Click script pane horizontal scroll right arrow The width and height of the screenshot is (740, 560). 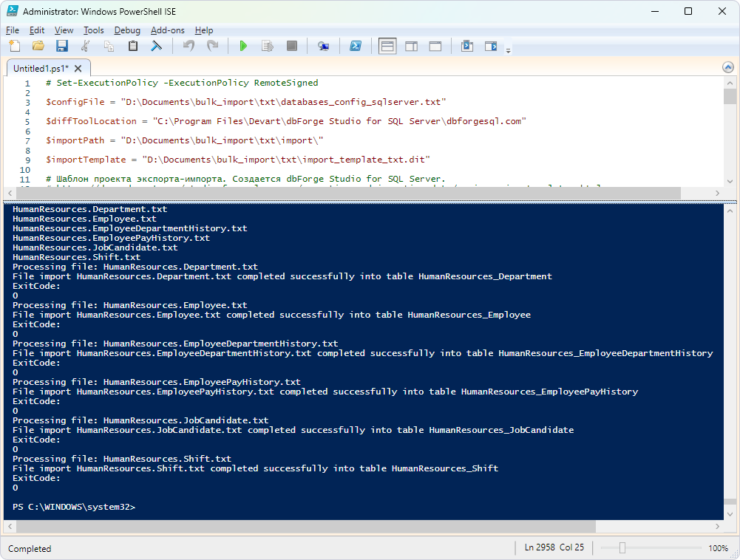717,193
